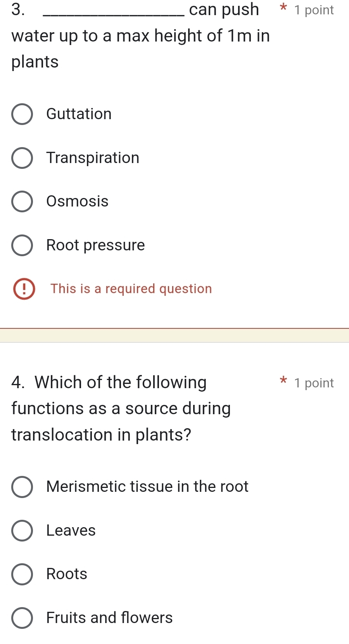Choose Merismetic tissue in the root
Viewport: 349px width, 644px height.
tap(22, 487)
